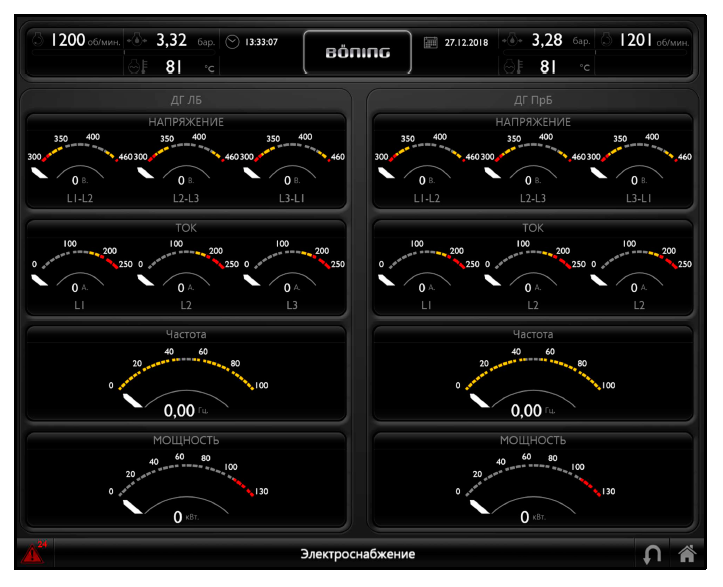Click the L1 current gauge in ДГ ПрБ
The image size is (723, 587).
[x=426, y=272]
